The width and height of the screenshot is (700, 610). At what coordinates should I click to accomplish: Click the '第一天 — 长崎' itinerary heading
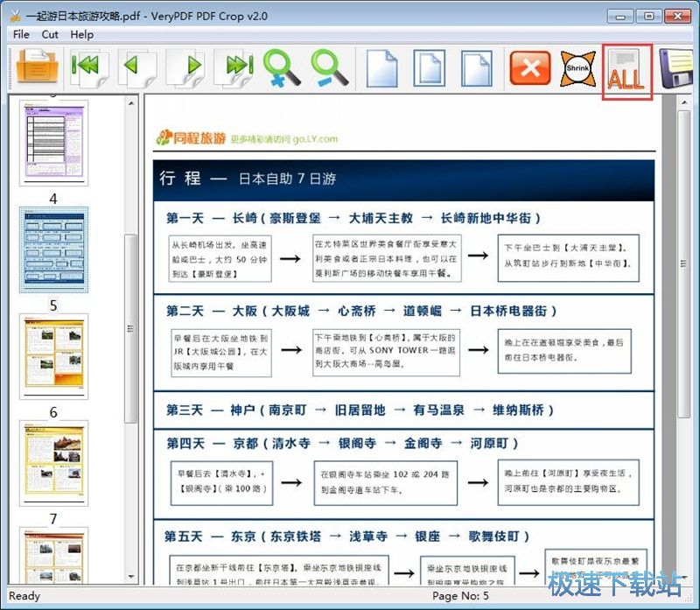tap(353, 218)
